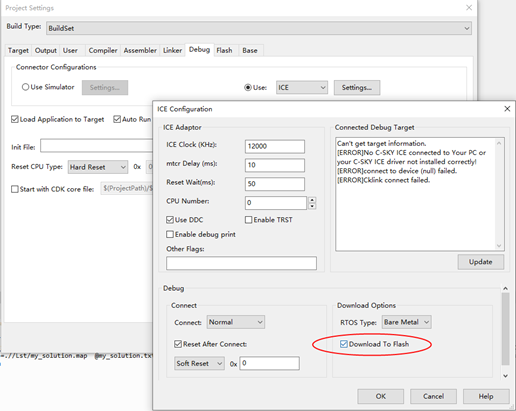Click the Reset Wait(ms) field

point(275,184)
